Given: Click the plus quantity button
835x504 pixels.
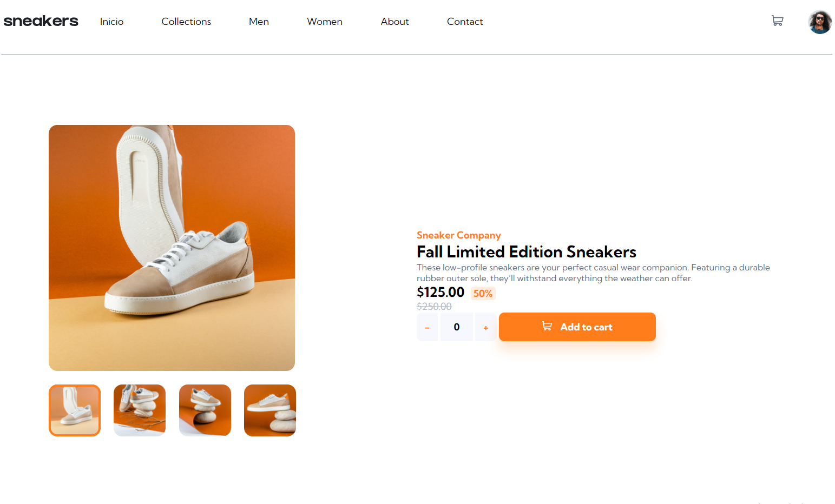Looking at the screenshot, I should [x=485, y=327].
